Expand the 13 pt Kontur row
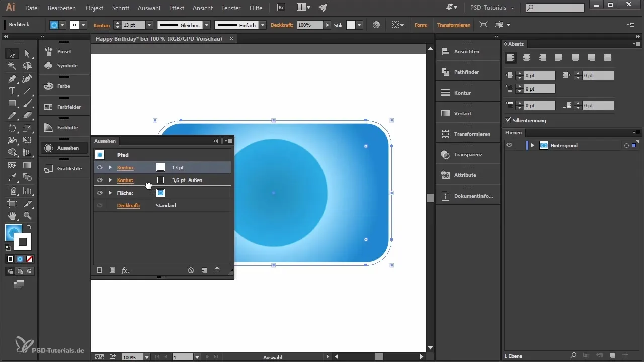 [x=110, y=167]
